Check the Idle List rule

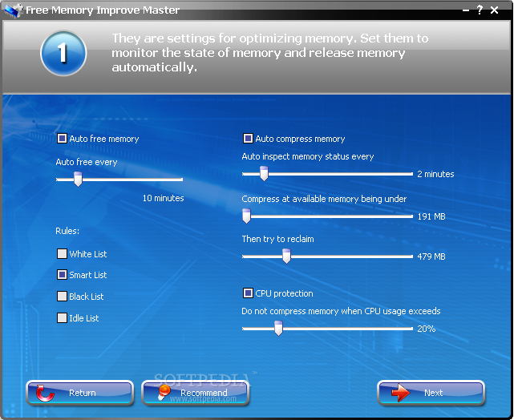click(x=62, y=317)
